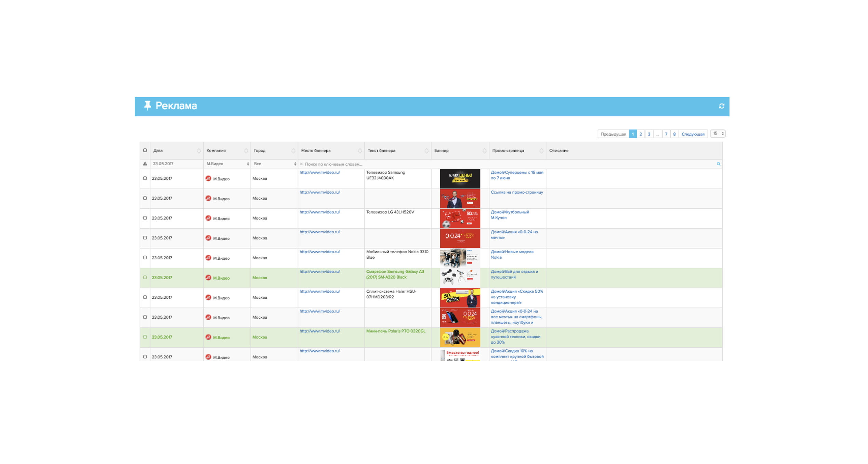This screenshot has width=868, height=464.
Task: Click the 23.05.2017 date filter field
Action: (176, 164)
